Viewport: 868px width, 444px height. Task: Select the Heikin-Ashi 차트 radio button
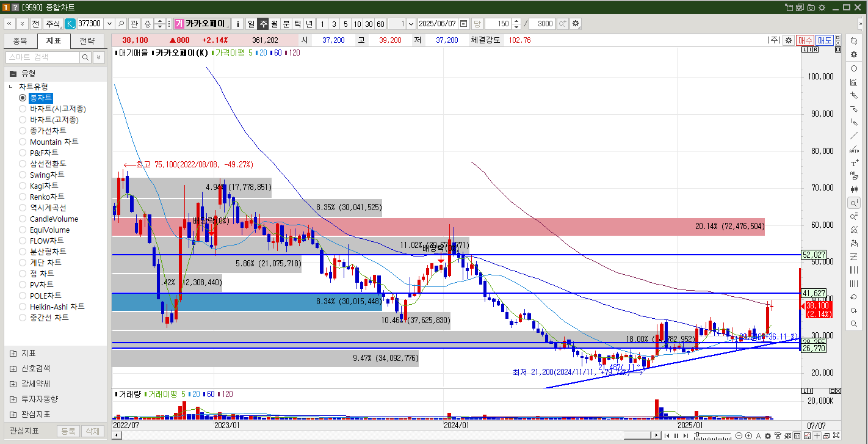(x=23, y=307)
